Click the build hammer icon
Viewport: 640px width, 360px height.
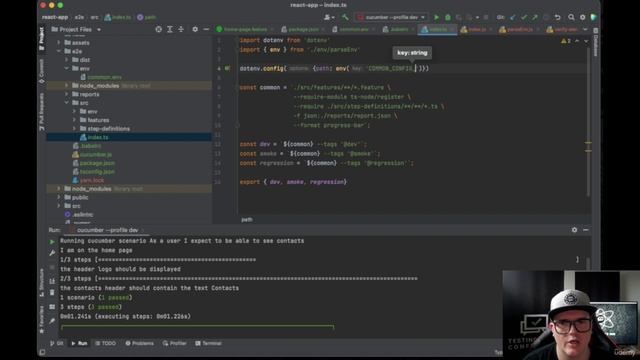[x=345, y=17]
